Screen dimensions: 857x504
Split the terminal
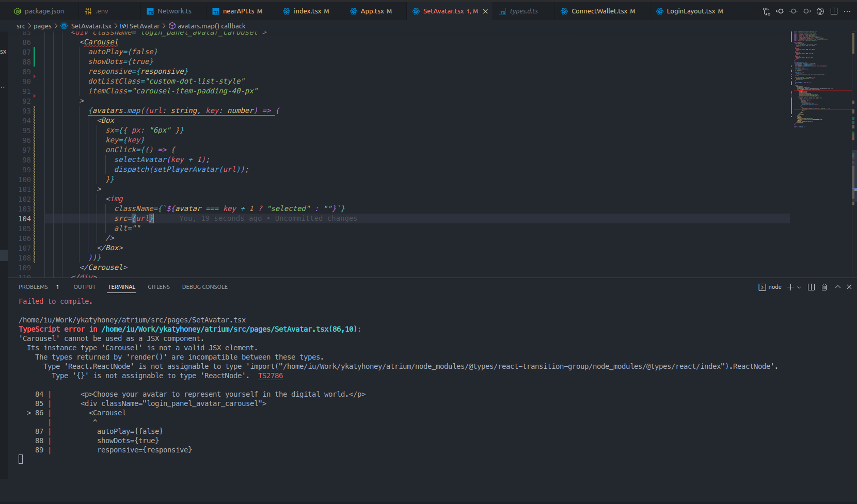click(x=811, y=287)
